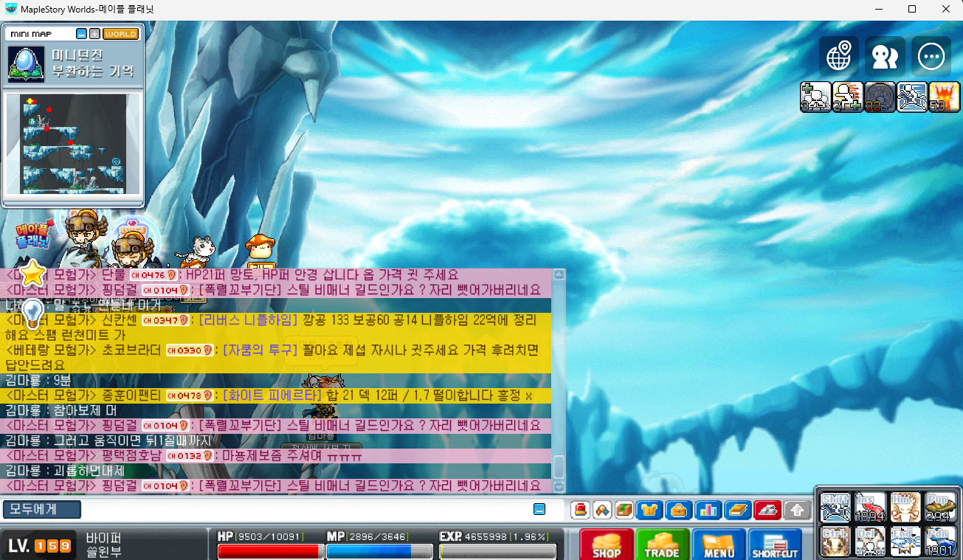Click the chat line "김마롱 : 괴롭히면대제"
This screenshot has width=963, height=560.
(x=65, y=470)
